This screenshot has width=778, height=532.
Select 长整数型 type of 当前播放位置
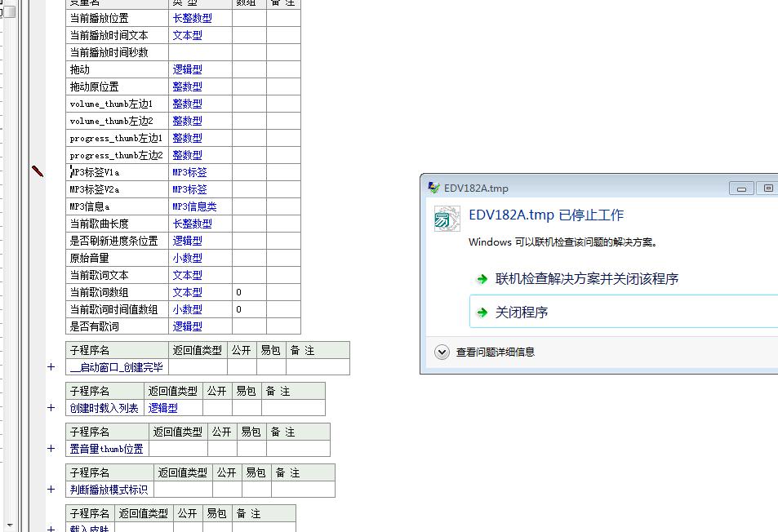pyautogui.click(x=193, y=18)
